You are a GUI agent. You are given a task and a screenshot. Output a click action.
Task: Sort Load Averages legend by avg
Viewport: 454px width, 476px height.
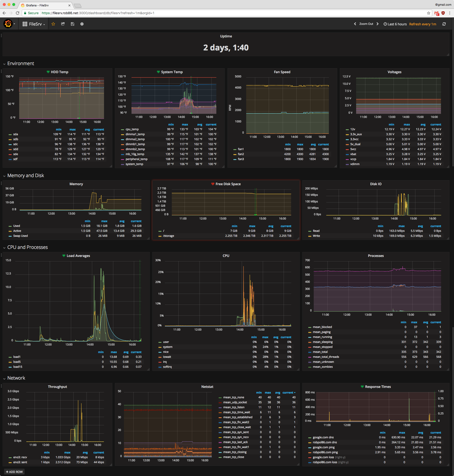coord(126,352)
